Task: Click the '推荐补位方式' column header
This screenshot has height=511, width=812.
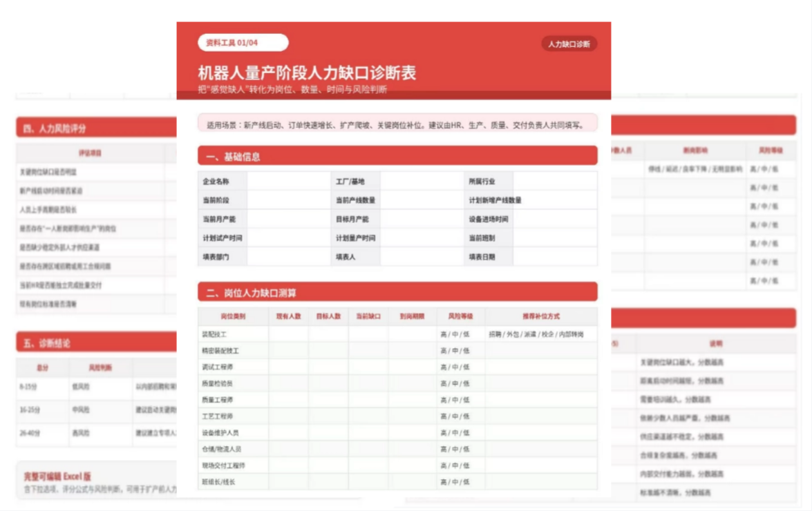Action: [541, 316]
